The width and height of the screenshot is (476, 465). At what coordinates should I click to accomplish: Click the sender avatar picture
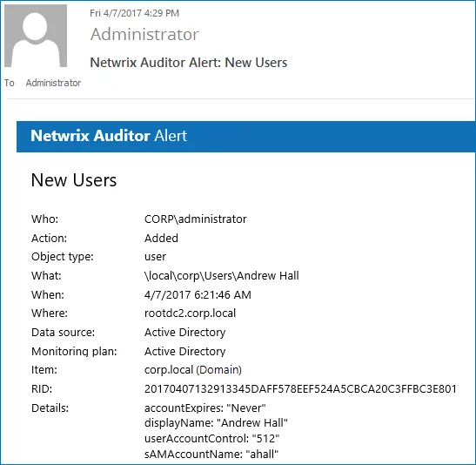pos(36,36)
